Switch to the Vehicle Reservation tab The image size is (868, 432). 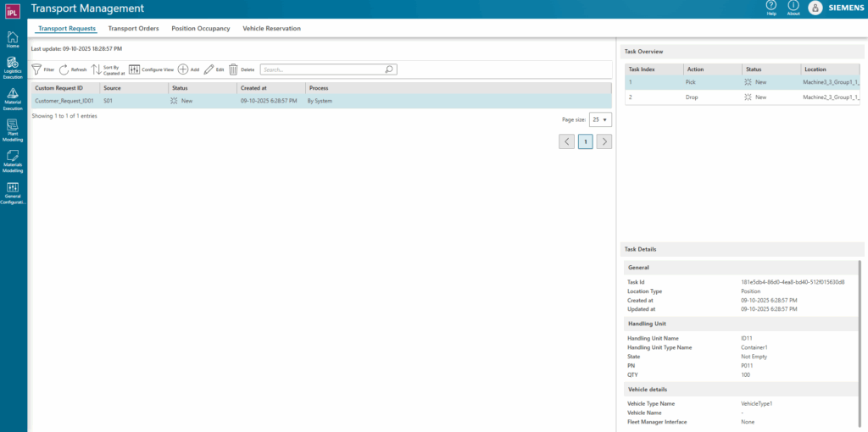[272, 28]
